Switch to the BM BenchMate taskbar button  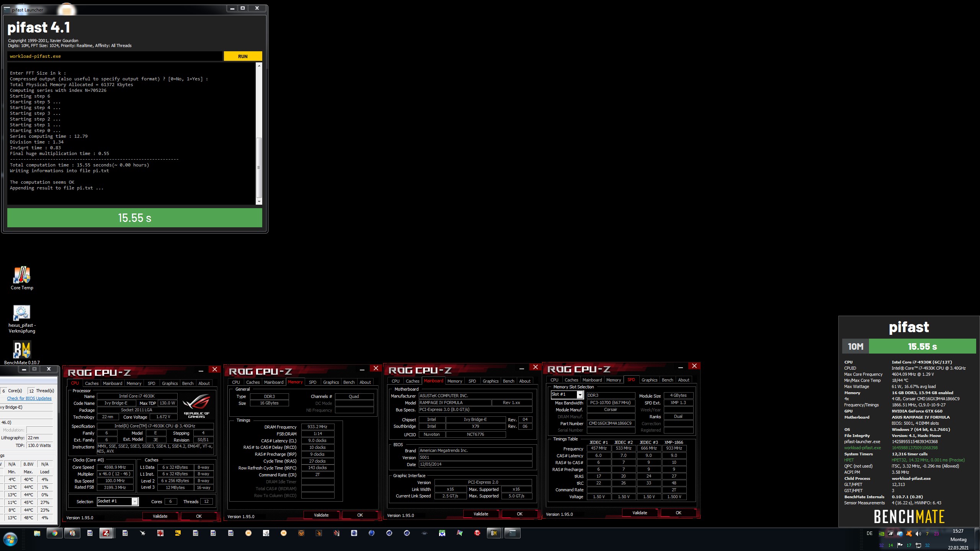tap(494, 533)
